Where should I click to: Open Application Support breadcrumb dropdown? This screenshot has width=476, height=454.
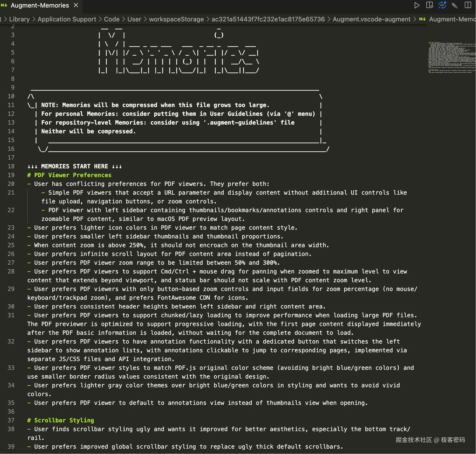coord(67,19)
